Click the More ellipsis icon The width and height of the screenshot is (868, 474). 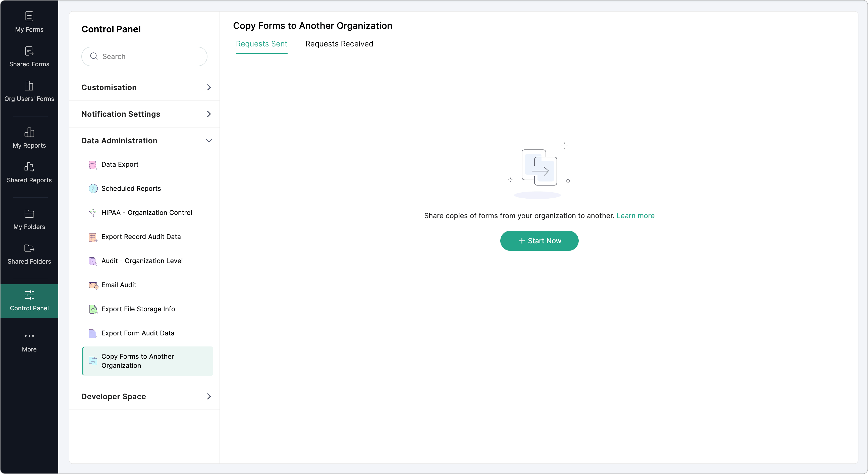pyautogui.click(x=29, y=336)
